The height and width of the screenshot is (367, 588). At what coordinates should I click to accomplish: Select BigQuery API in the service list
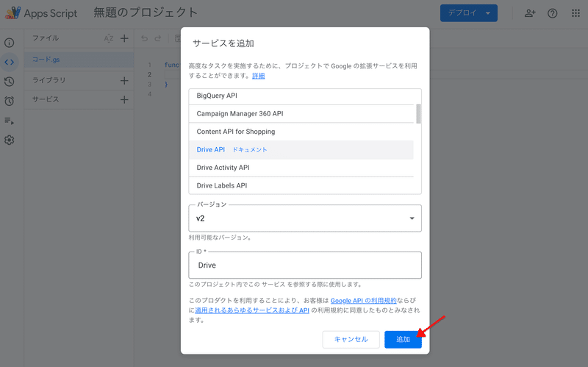tap(301, 96)
